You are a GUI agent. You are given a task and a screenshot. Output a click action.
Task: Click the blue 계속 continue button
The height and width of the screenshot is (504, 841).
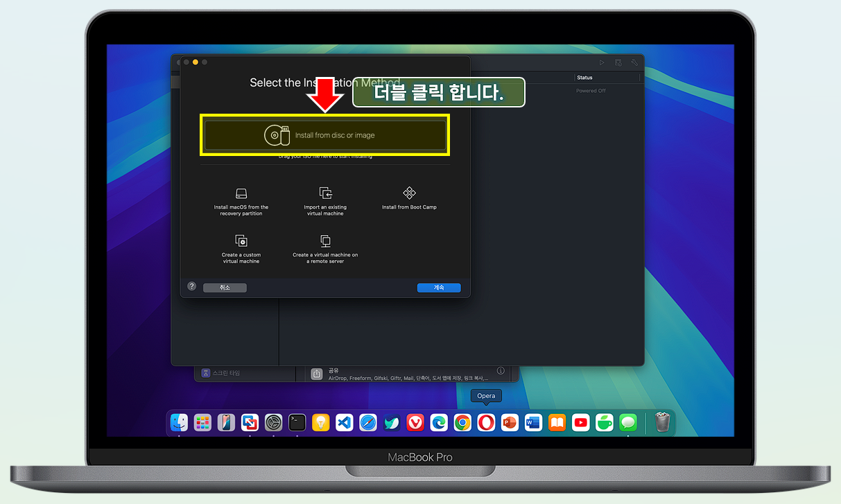438,288
